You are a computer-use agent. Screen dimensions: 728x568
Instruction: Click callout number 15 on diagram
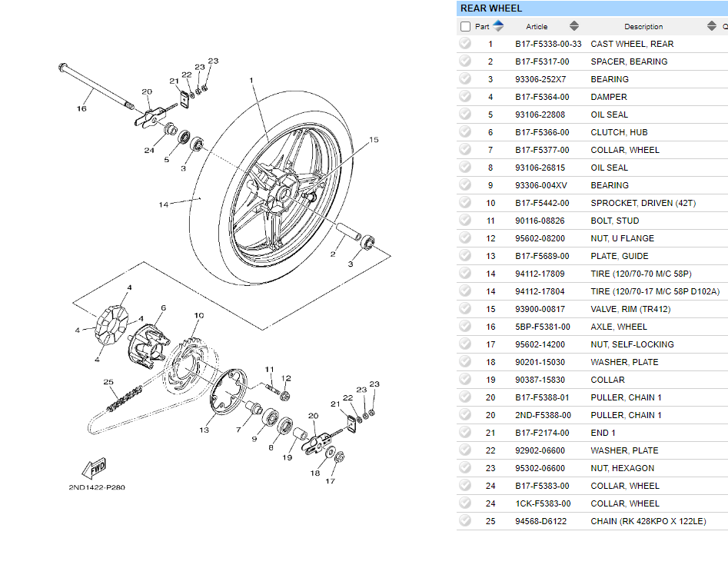click(x=374, y=139)
